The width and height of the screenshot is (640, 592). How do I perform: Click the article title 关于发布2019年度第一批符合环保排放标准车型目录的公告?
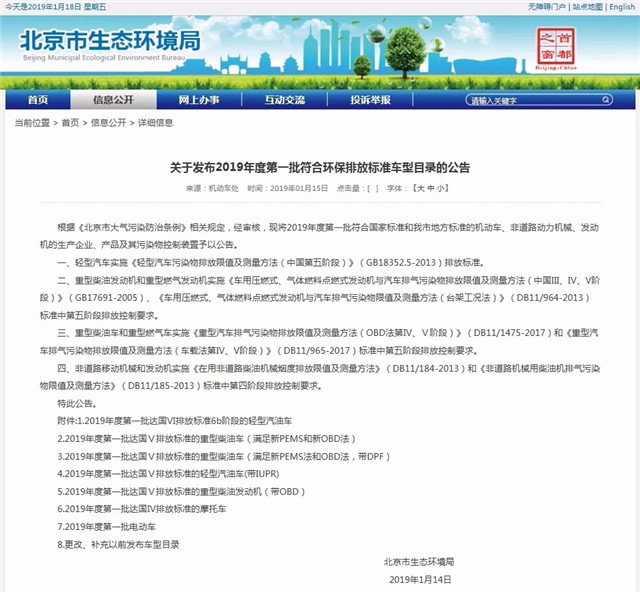tap(320, 167)
